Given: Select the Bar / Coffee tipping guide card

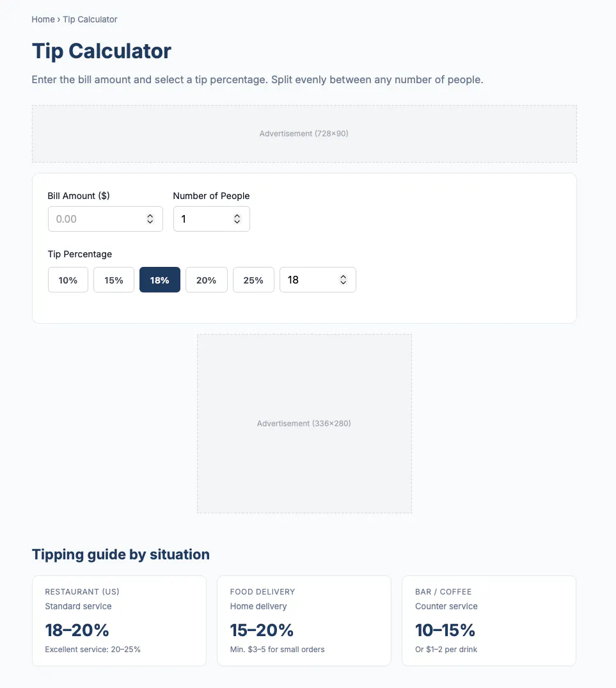Looking at the screenshot, I should coord(489,621).
